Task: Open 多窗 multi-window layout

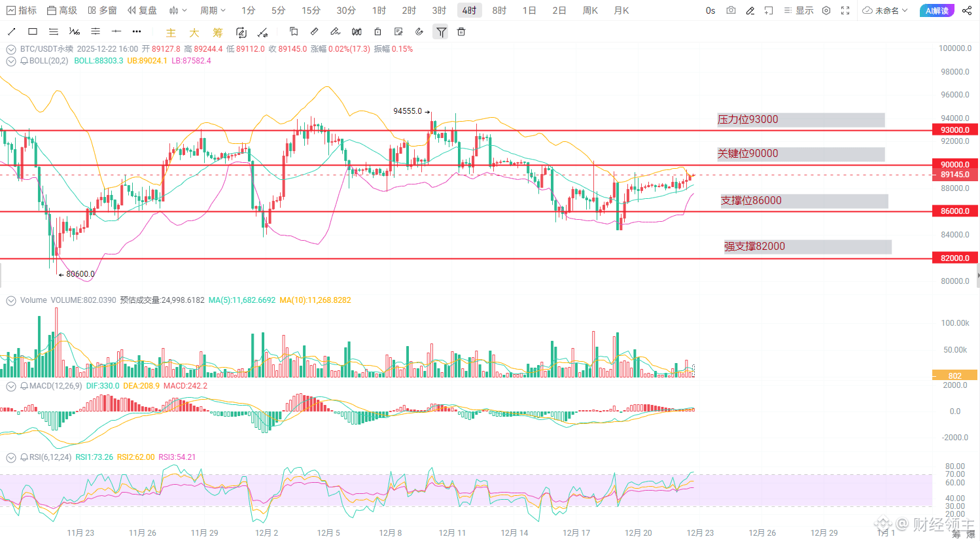Action: (x=103, y=10)
